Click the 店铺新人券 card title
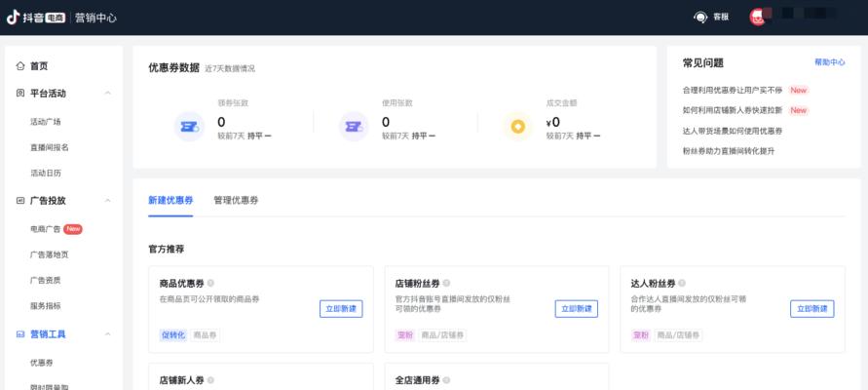This screenshot has width=868, height=390. coord(181,380)
